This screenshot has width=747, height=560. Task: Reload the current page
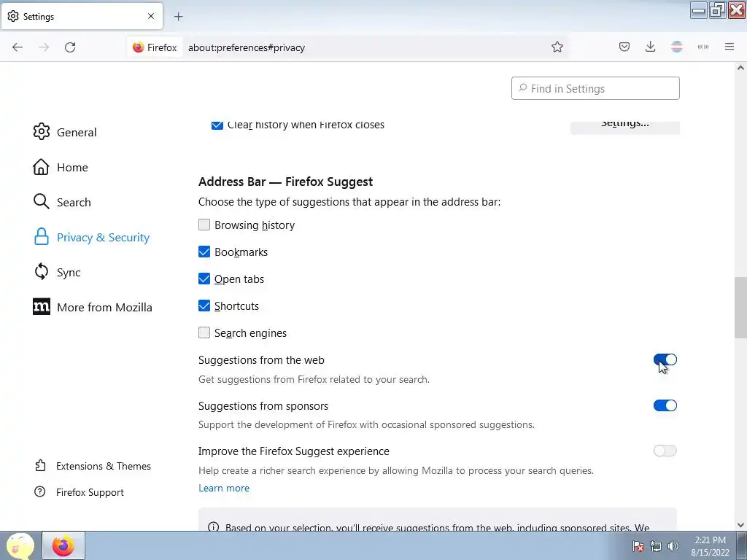pyautogui.click(x=70, y=47)
